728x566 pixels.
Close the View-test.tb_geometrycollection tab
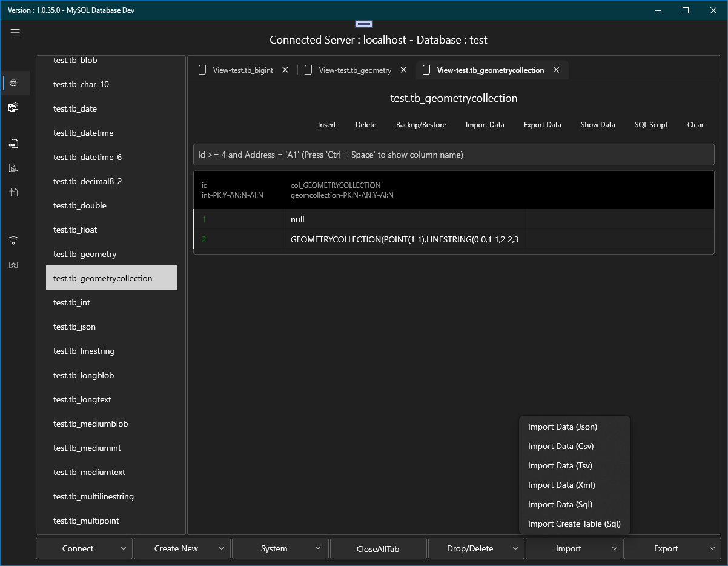point(556,70)
